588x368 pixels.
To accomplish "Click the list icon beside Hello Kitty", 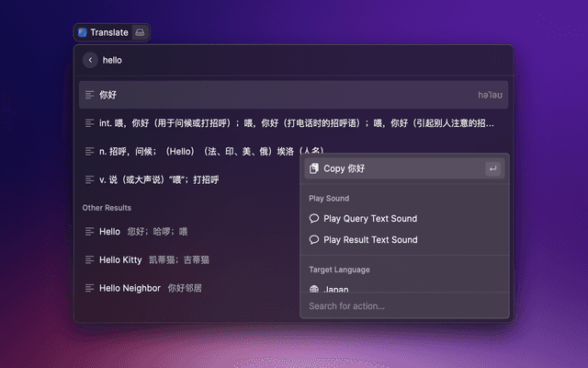I will 89,260.
